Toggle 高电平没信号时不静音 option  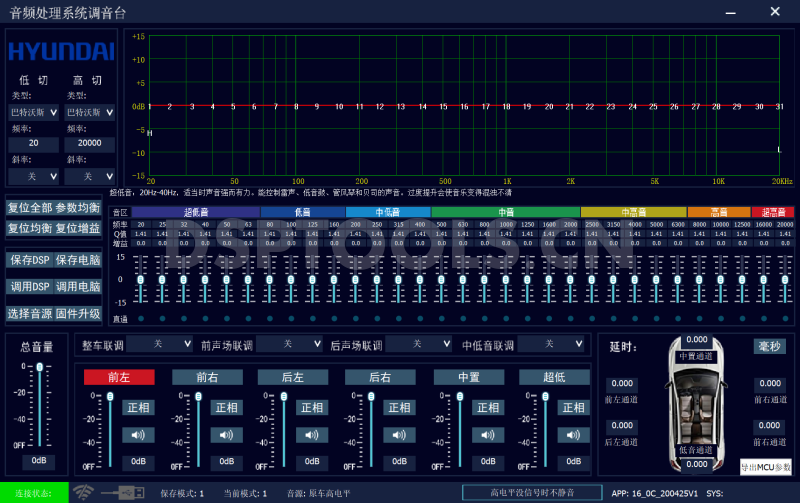click(531, 493)
